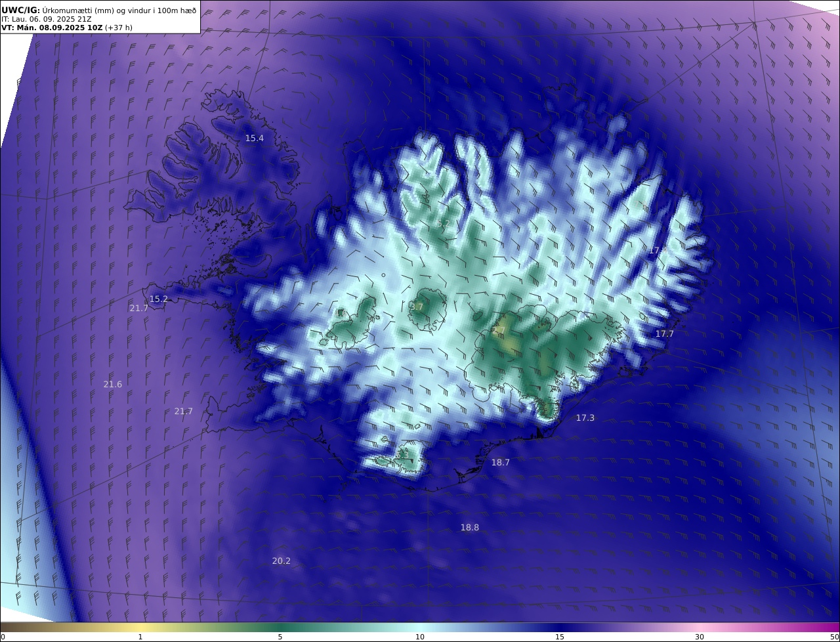Image resolution: width=840 pixels, height=642 pixels.
Task: Click the 2.7 value on Vatnajökull
Action: 499,330
